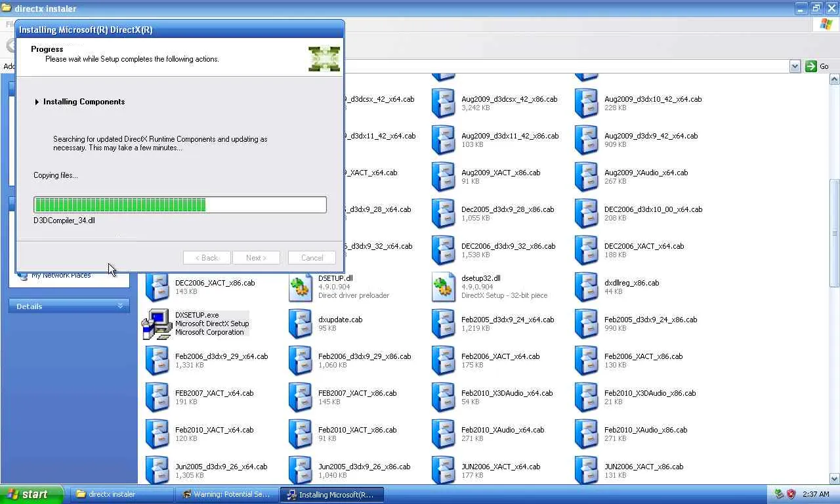Select the dxupdate.cab cabinet icon

301,324
